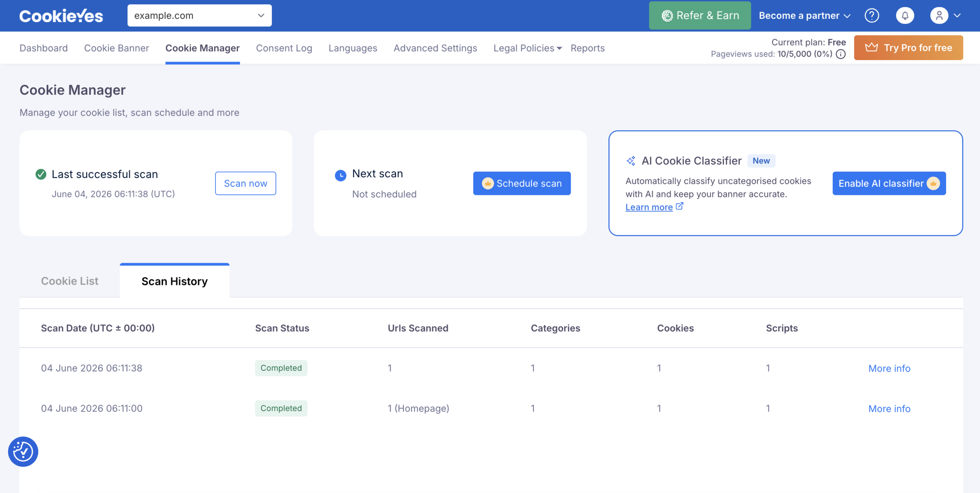Viewport: 980px width, 493px height.
Task: Expand the Legal Policies dropdown
Action: pyautogui.click(x=528, y=48)
